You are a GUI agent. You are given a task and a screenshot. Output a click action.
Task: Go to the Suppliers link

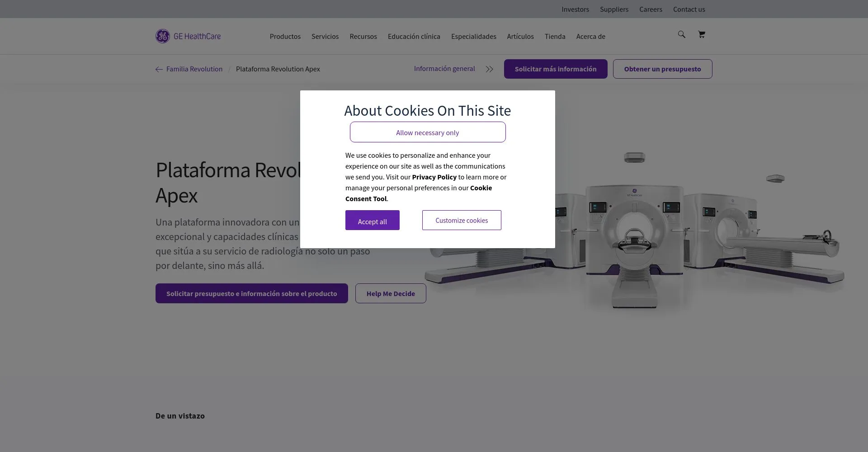point(614,9)
